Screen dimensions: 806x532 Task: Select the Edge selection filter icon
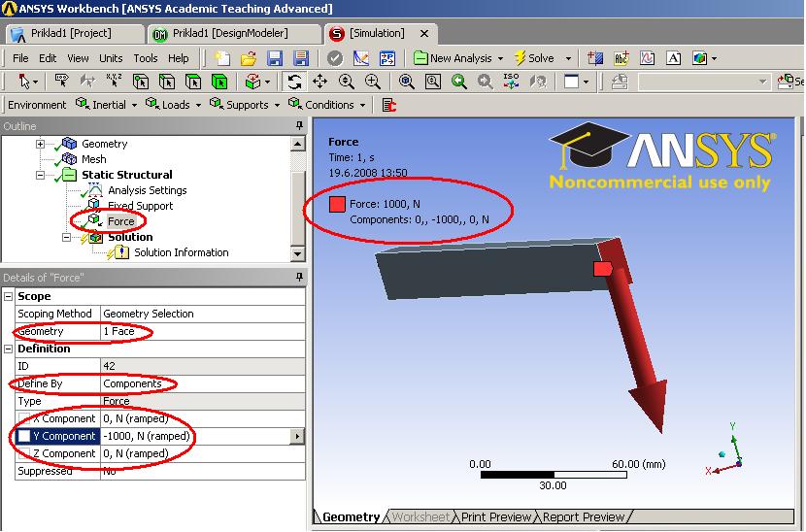coord(167,82)
